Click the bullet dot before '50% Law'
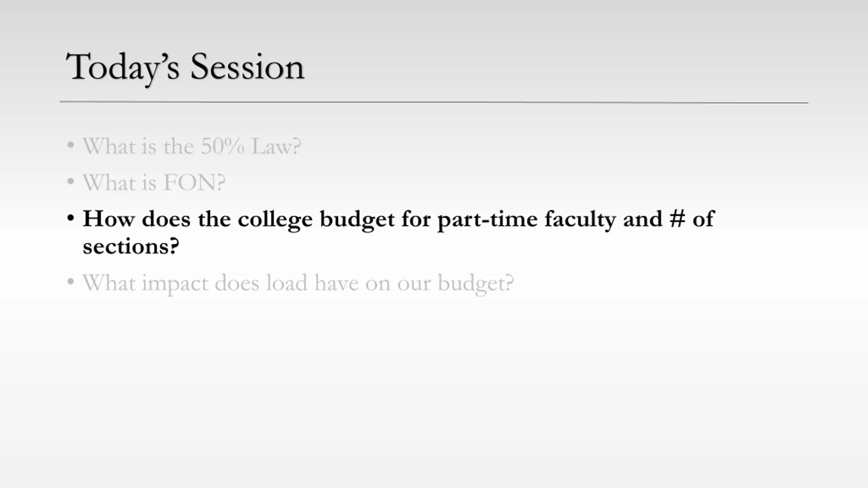 tap(71, 146)
